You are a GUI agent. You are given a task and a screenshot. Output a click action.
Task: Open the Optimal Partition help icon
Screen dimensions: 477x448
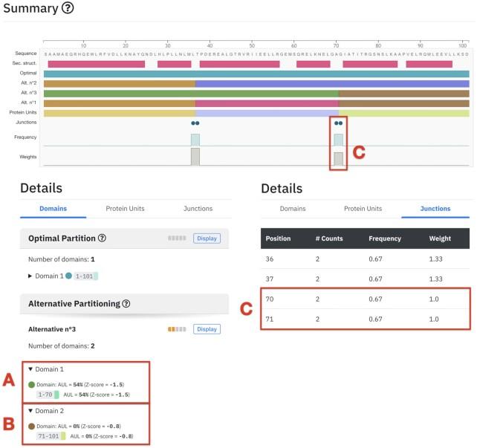click(x=101, y=238)
